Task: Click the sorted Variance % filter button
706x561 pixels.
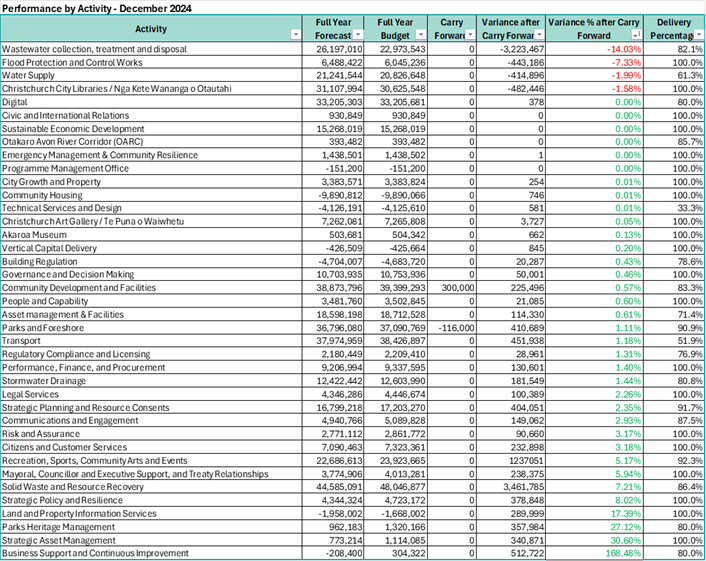Action: coord(637,35)
